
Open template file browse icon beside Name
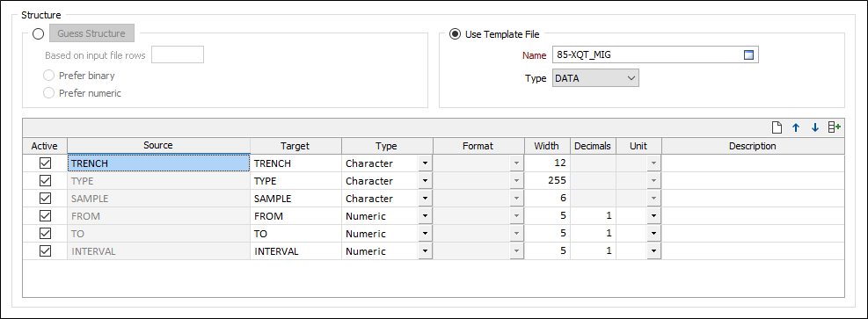tap(748, 54)
